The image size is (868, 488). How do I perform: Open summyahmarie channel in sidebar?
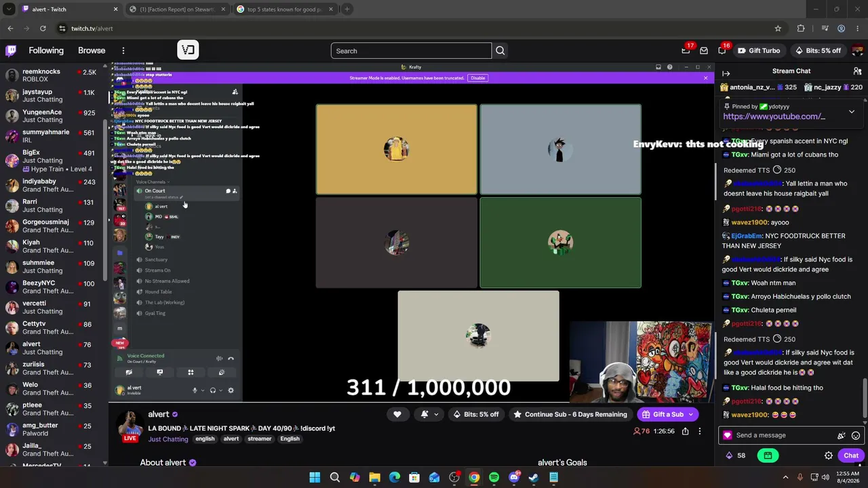click(53, 136)
